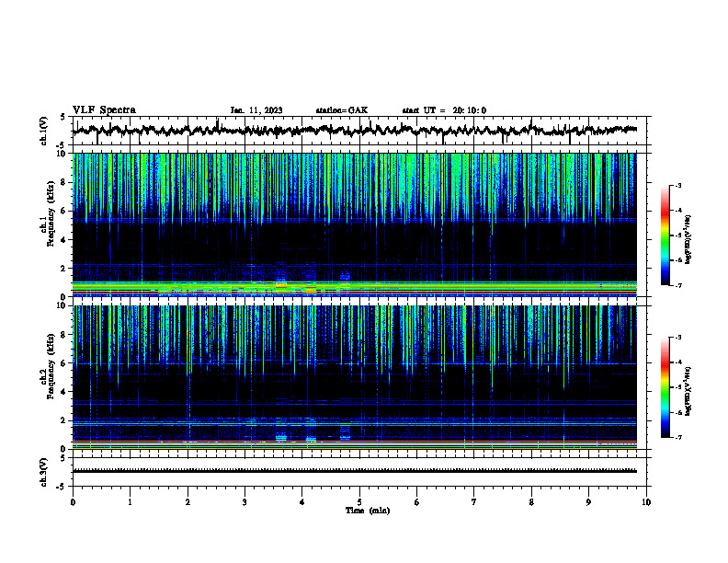Click the ch.1 Frequency (kHz) axis label
The width and height of the screenshot is (728, 563).
tap(47, 224)
